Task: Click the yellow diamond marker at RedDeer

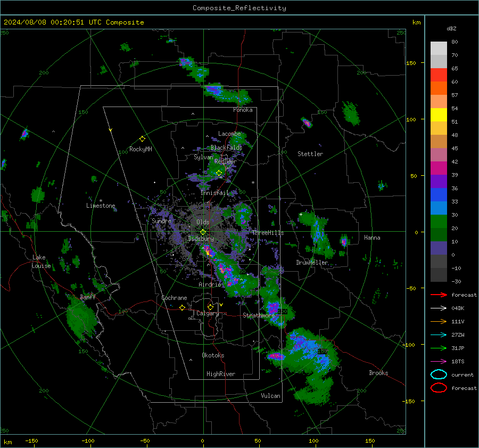Action: click(x=219, y=173)
